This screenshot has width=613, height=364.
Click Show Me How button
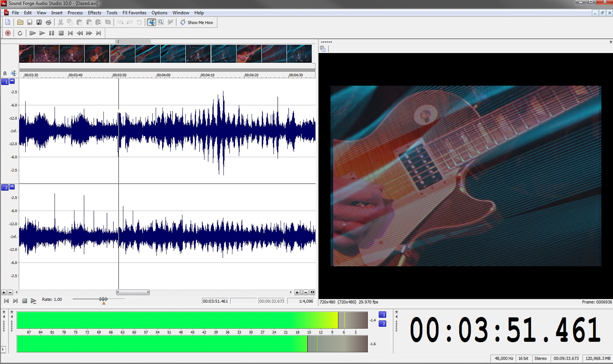click(197, 22)
